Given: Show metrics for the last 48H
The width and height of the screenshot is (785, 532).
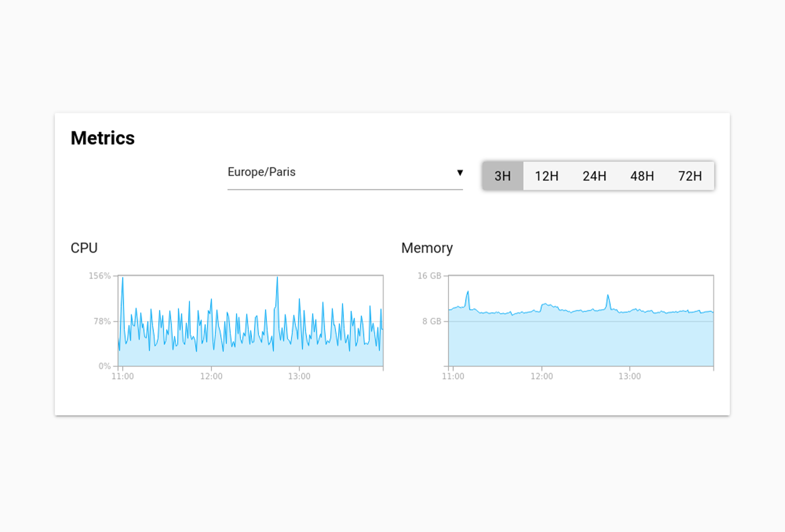Looking at the screenshot, I should (x=642, y=176).
